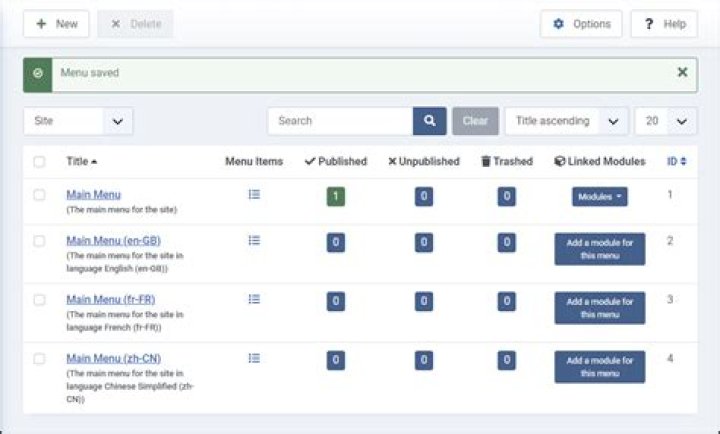Image resolution: width=720 pixels, height=434 pixels.
Task: Open the Options settings button
Action: [x=581, y=24]
